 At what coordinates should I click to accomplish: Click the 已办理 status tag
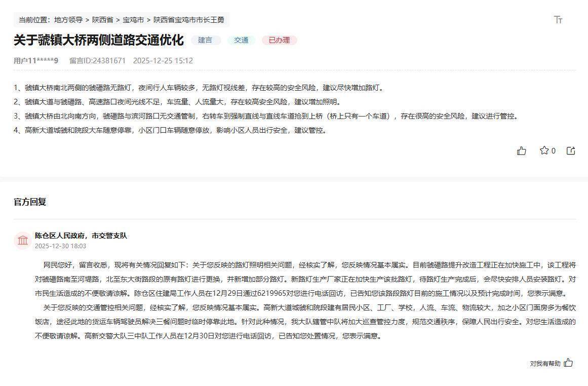[279, 40]
